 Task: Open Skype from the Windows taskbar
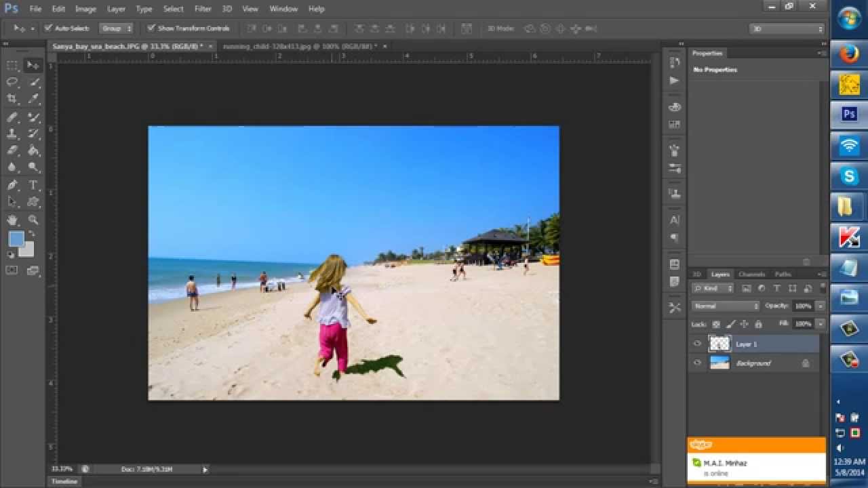849,176
